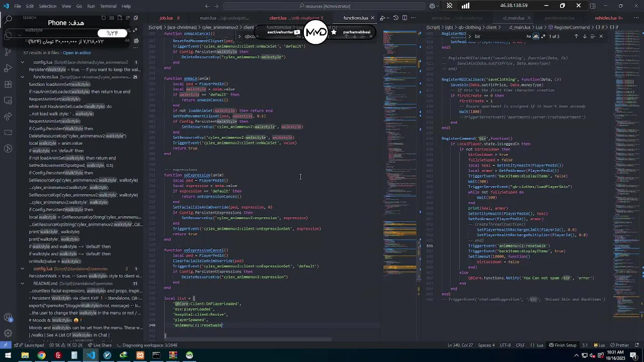Open the Accounts icon in activity bar

8,317
